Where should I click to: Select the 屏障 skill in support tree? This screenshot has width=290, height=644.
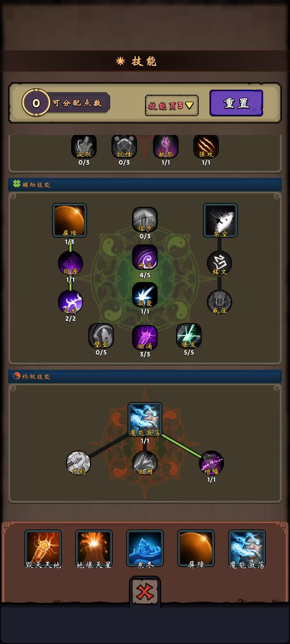click(70, 220)
